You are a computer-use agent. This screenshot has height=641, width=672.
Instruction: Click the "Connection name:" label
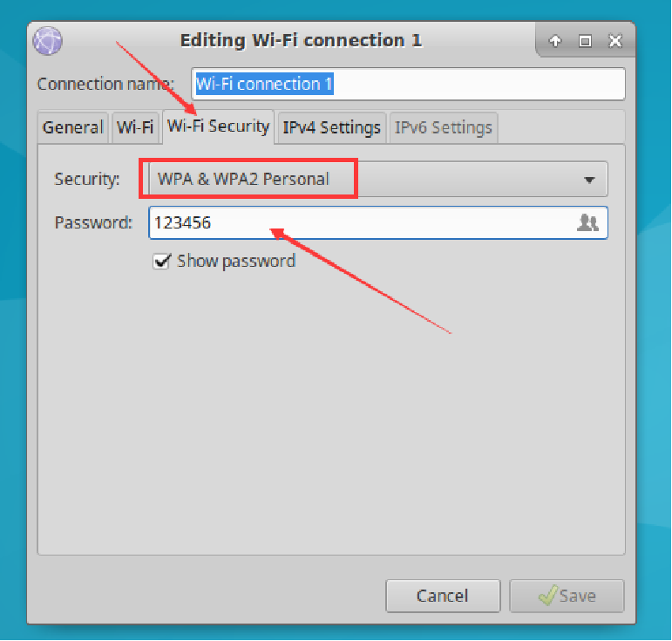[x=105, y=85]
